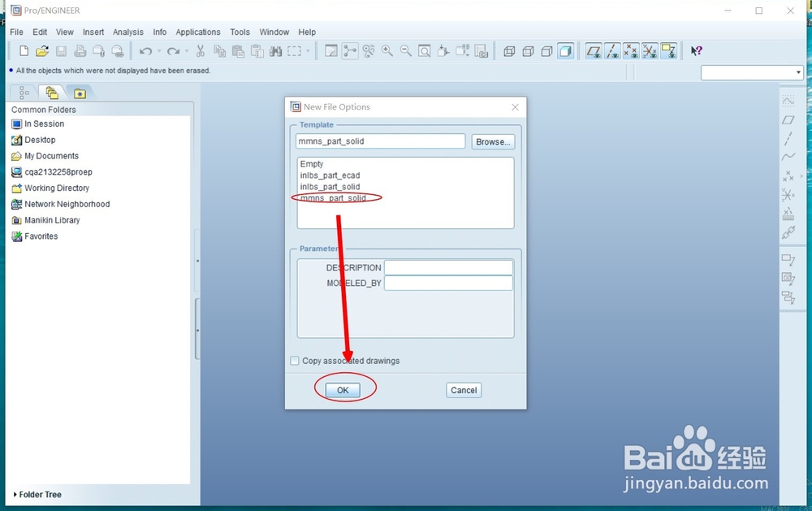The image size is (812, 511).
Task: Open Working Directory folder
Action: 50,188
